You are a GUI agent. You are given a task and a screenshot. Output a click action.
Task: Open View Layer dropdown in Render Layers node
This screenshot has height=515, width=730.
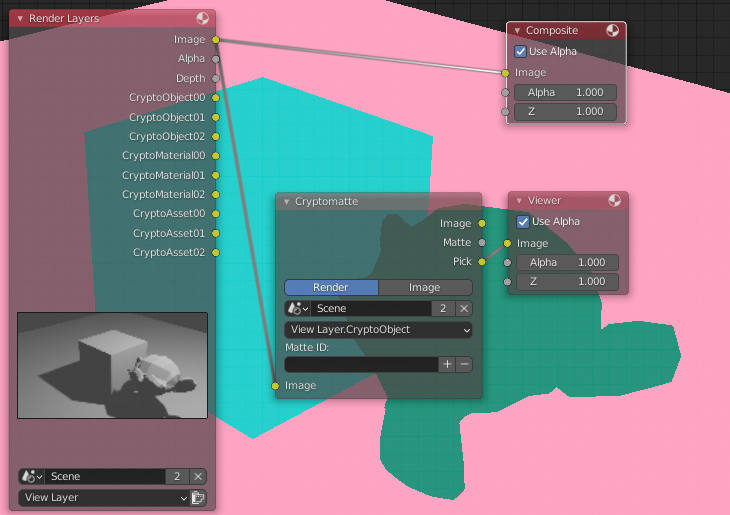104,497
